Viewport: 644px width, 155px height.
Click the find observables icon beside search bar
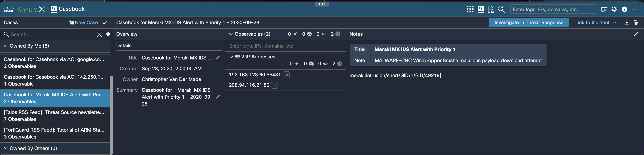(x=604, y=9)
